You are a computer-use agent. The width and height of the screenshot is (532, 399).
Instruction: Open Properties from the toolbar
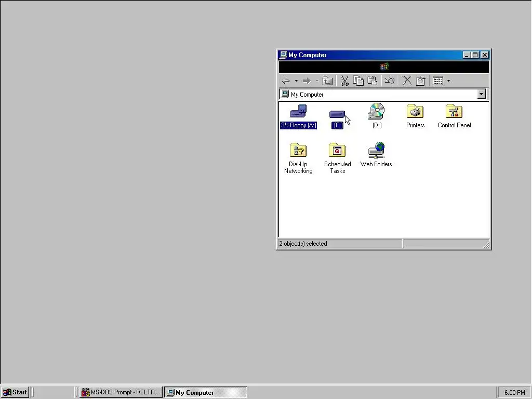point(421,81)
